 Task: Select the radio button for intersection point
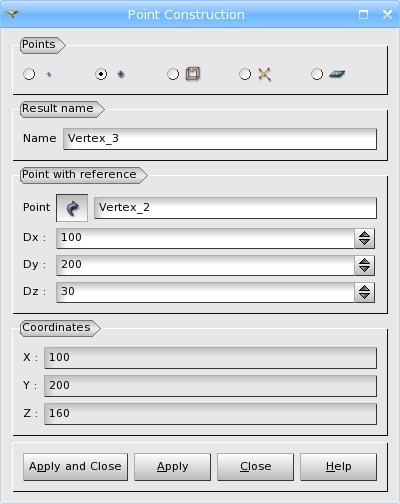[245, 74]
